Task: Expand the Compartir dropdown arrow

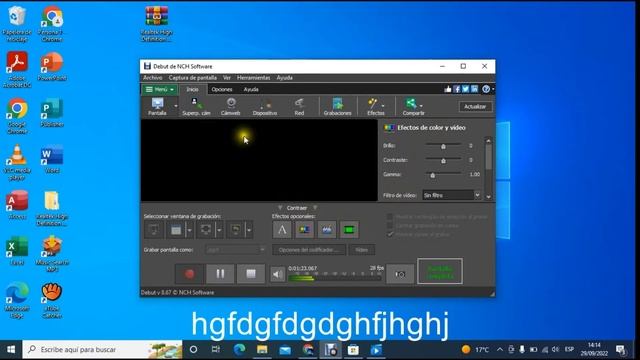Action: click(421, 107)
